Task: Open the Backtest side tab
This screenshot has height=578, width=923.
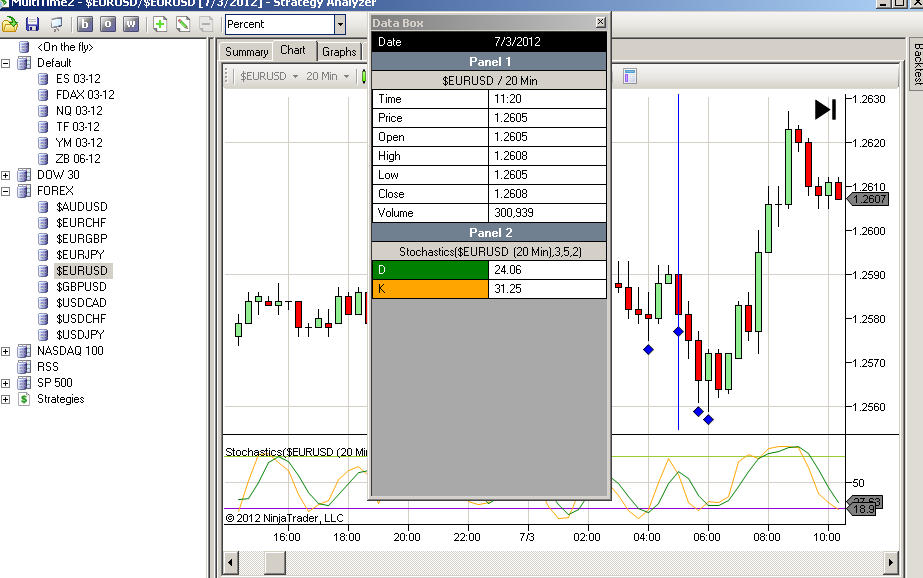Action: [x=917, y=64]
